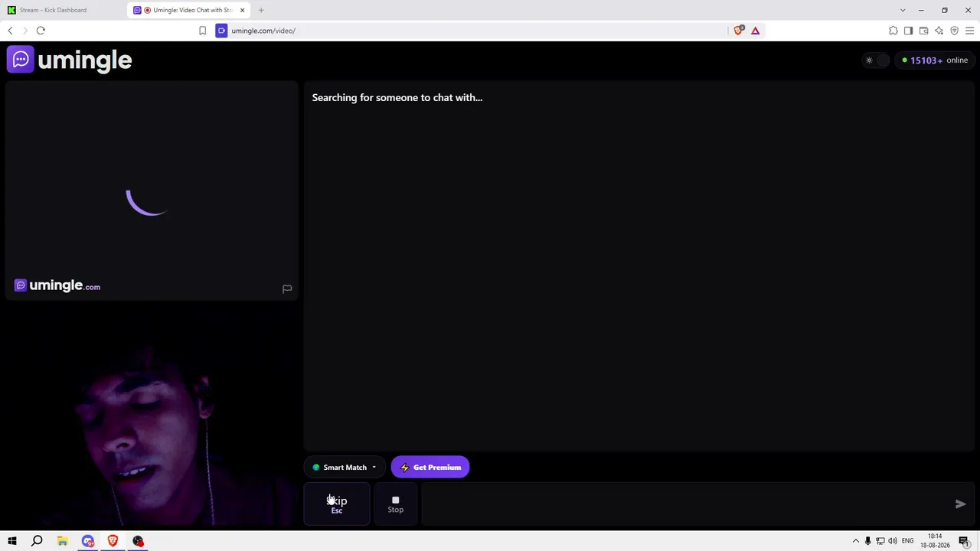Open the volume control tray icon
This screenshot has height=551, width=980.
pos(893,541)
